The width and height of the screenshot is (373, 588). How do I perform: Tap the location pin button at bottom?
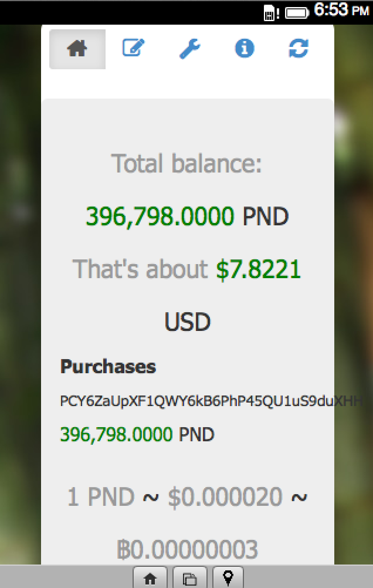click(x=228, y=578)
